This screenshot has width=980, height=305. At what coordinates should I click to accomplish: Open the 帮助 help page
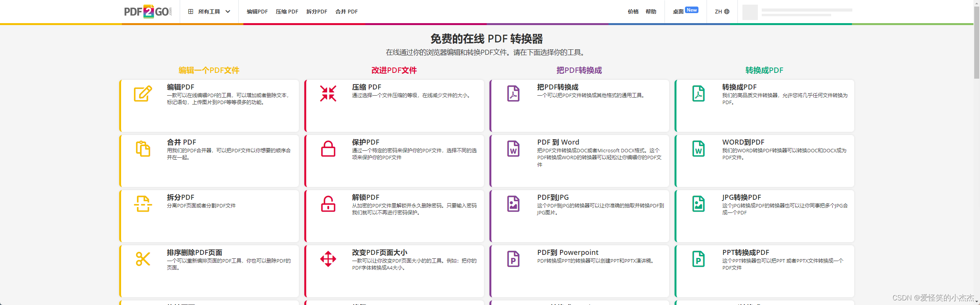pos(651,12)
